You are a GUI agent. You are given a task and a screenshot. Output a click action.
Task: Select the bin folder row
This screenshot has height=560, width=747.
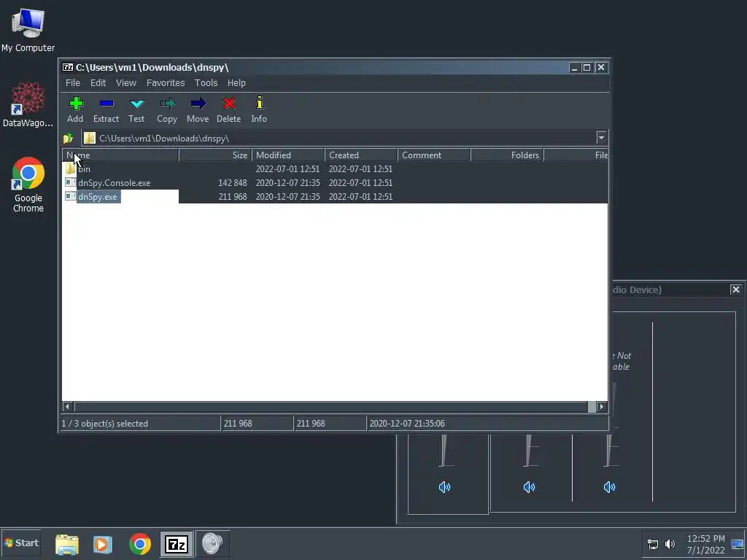[x=335, y=169]
